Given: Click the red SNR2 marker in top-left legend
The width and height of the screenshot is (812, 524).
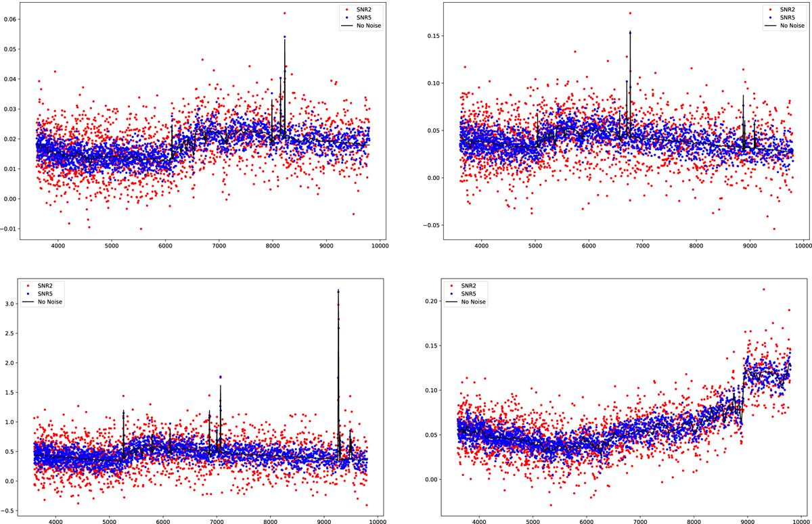Looking at the screenshot, I should [x=347, y=8].
